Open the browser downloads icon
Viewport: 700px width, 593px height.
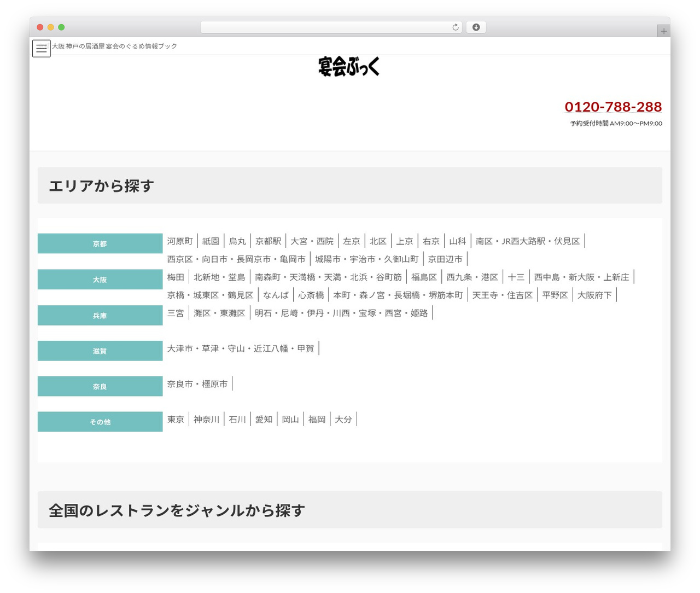pos(476,27)
